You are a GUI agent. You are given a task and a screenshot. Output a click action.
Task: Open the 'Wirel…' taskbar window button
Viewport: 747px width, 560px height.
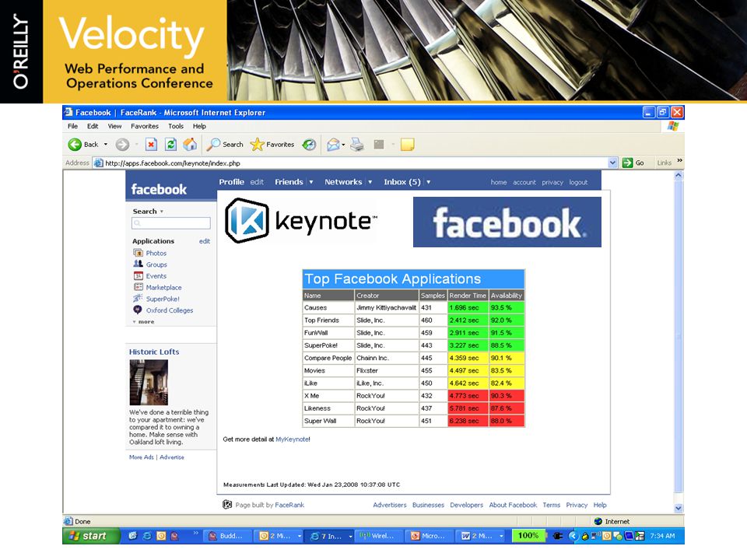(x=378, y=536)
